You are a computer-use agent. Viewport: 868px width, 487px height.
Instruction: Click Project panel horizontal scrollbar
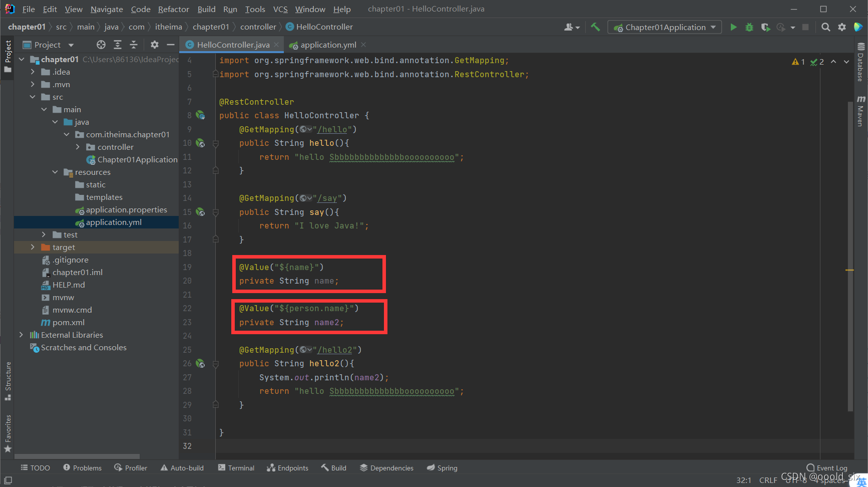click(77, 456)
